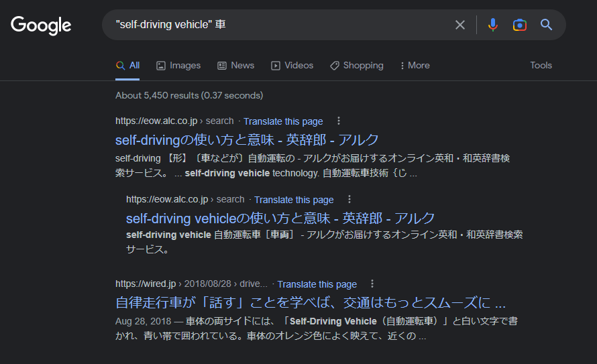
Task: Open three-dot menu for wired.jp result
Action: click(x=372, y=284)
